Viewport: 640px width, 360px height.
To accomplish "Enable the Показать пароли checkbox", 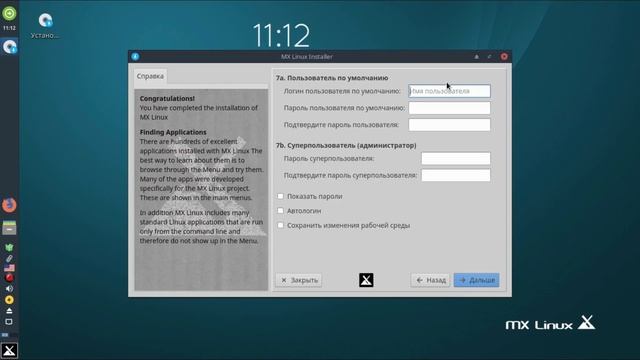I will [x=280, y=196].
